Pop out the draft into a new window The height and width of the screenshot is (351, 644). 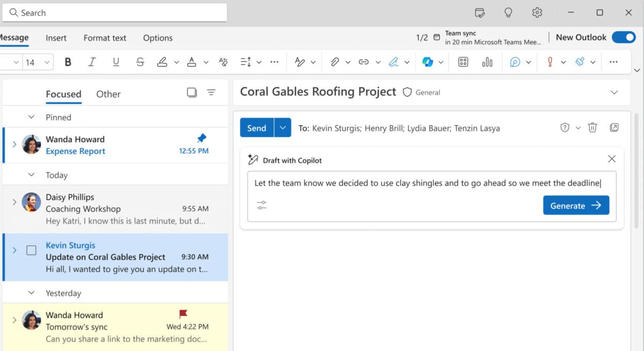click(614, 127)
